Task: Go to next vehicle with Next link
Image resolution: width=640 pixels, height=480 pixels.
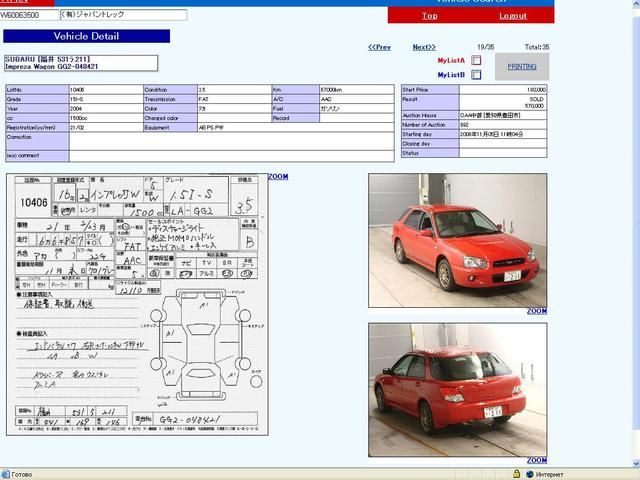Action: [x=424, y=47]
